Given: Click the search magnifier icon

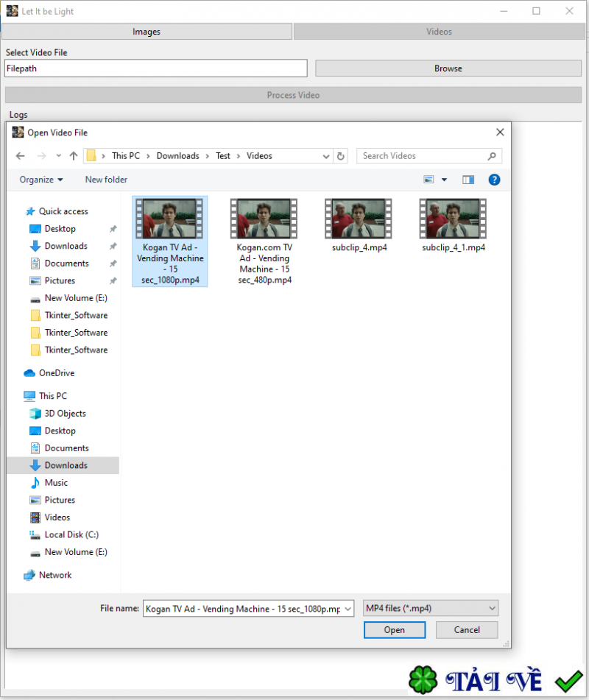Looking at the screenshot, I should click(x=492, y=156).
